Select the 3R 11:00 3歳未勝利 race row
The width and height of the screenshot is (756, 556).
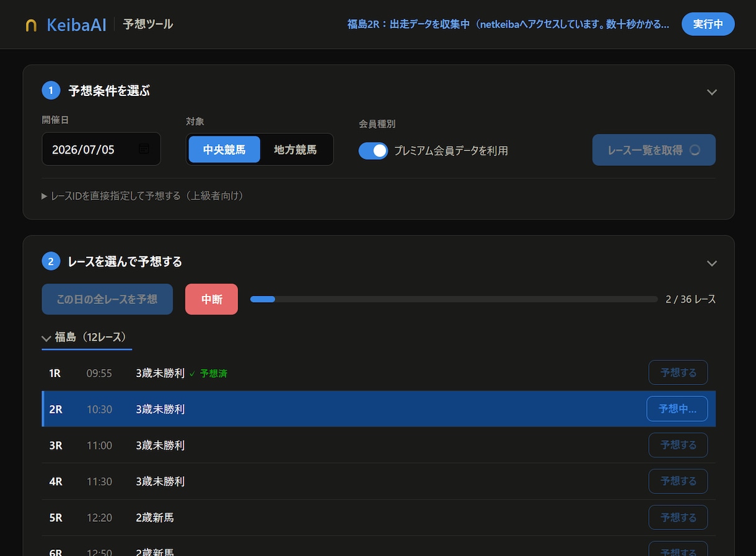coord(379,445)
